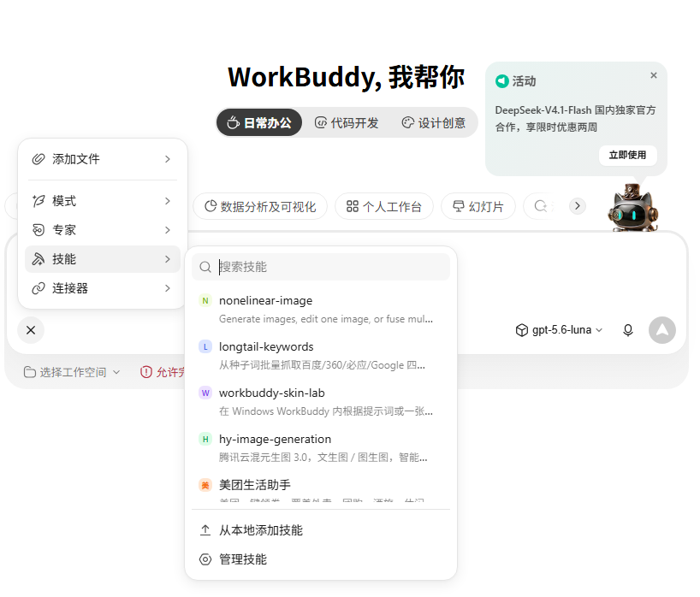The height and width of the screenshot is (597, 700).
Task: Click the red warning 允许 permission option
Action: [163, 372]
